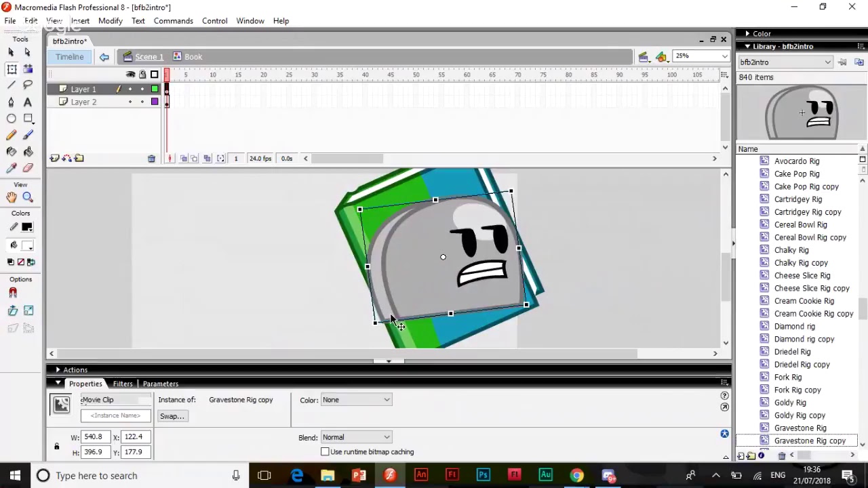Toggle the visibility dot for Layer 2
Screen dimensions: 868x488
[x=130, y=102]
